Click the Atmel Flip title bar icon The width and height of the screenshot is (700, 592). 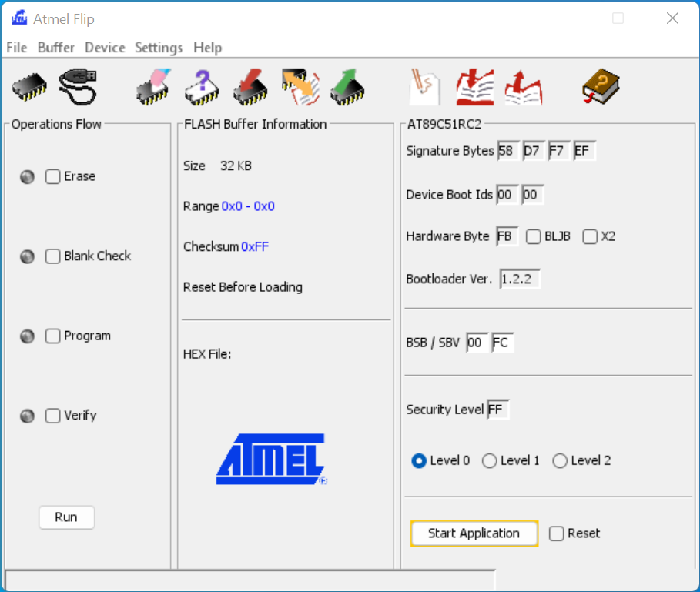(19, 18)
